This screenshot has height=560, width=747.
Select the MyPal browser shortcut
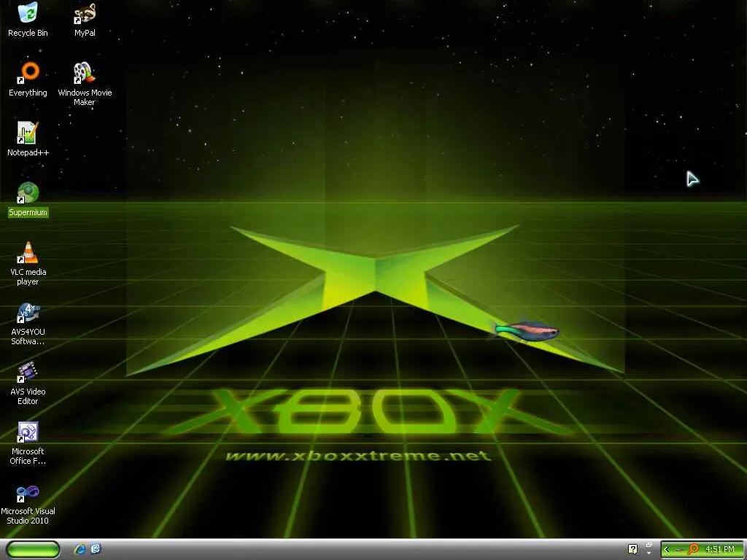[85, 20]
